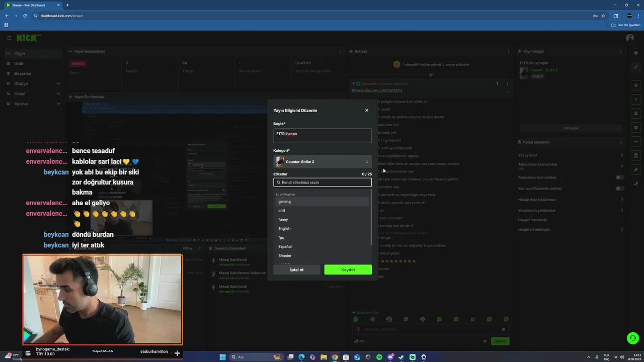Open the hamburger menu beside Kick logo
The image size is (644, 362).
pyautogui.click(x=9, y=38)
